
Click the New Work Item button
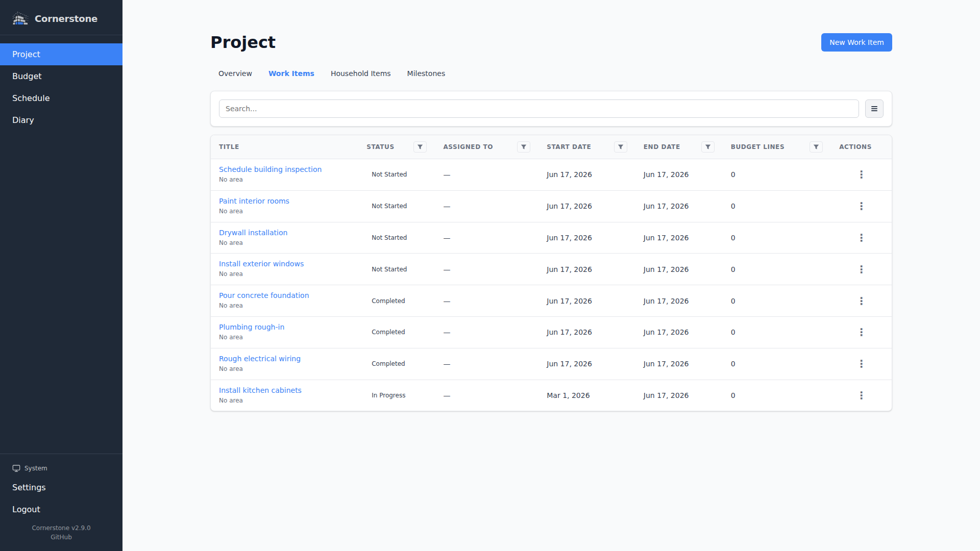(x=856, y=42)
